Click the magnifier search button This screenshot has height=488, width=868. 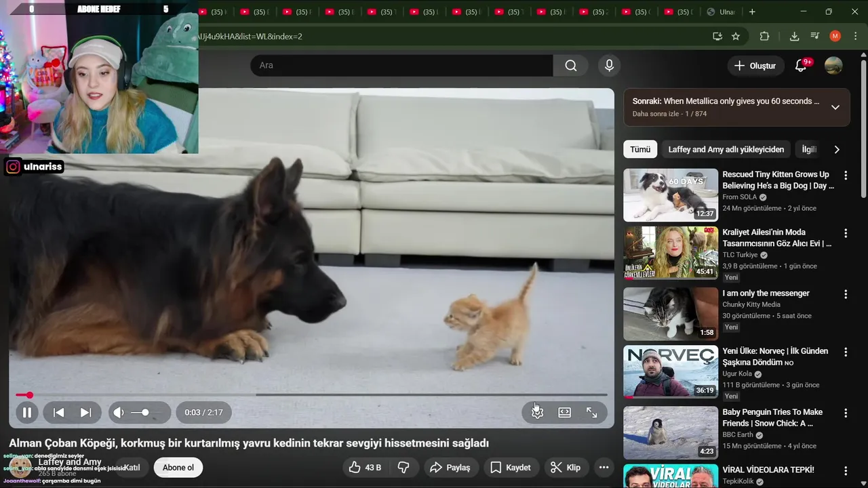[571, 66]
